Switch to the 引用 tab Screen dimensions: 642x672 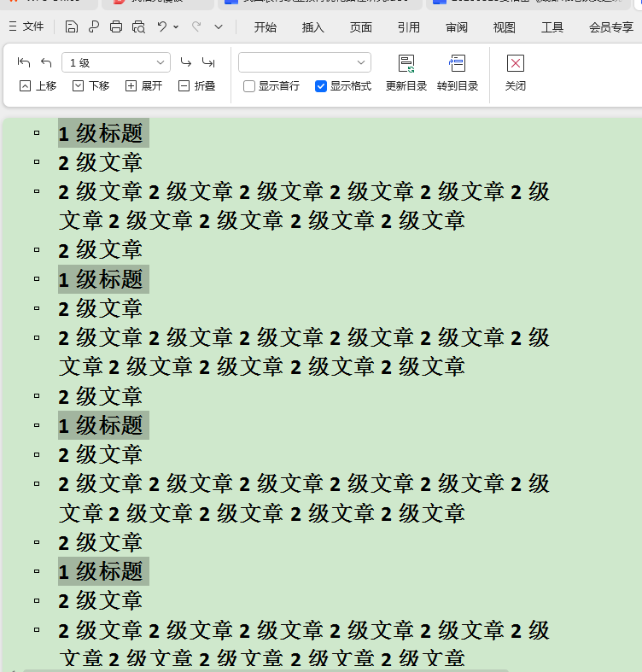(408, 27)
